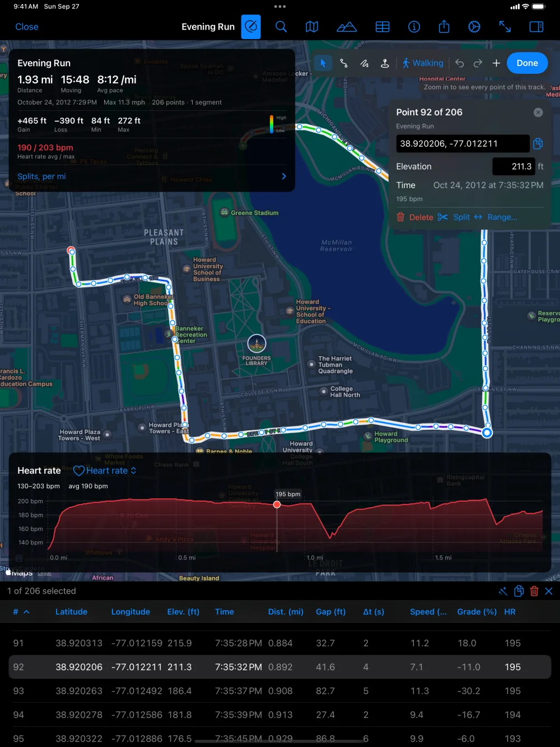Tap the elevation color legend gradient

[x=272, y=124]
